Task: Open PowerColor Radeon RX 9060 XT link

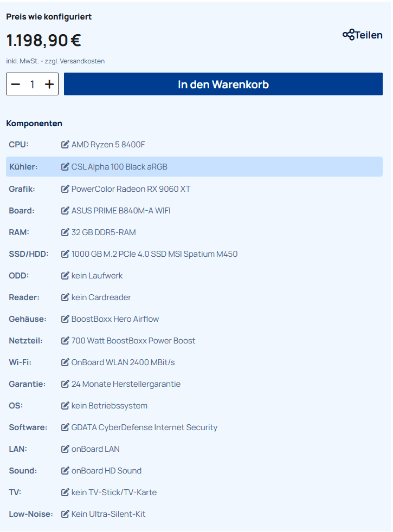Action: point(131,189)
